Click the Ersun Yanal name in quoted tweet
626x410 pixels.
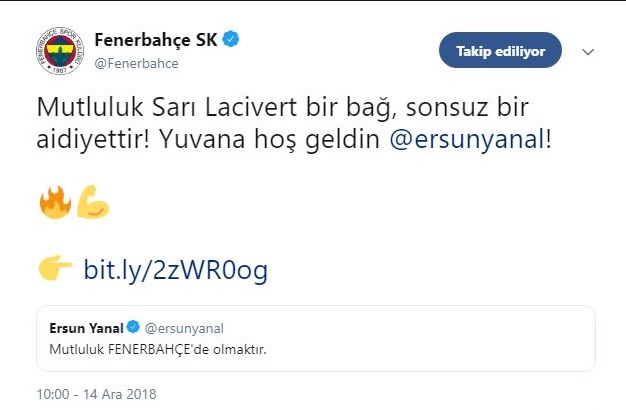point(86,328)
